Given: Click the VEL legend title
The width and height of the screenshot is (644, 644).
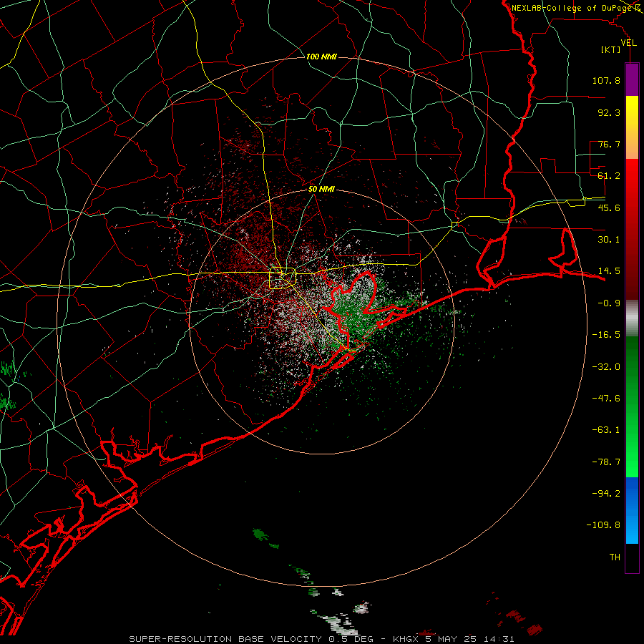Looking at the screenshot, I should 628,43.
